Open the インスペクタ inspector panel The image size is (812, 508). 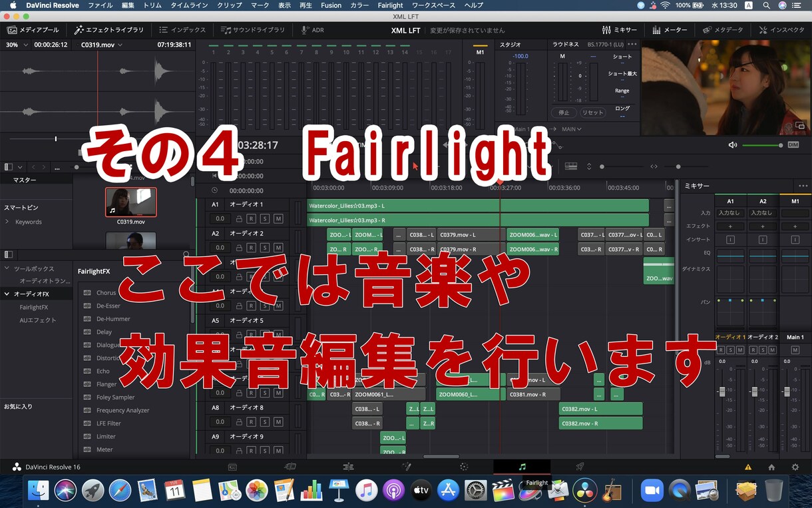tap(781, 30)
